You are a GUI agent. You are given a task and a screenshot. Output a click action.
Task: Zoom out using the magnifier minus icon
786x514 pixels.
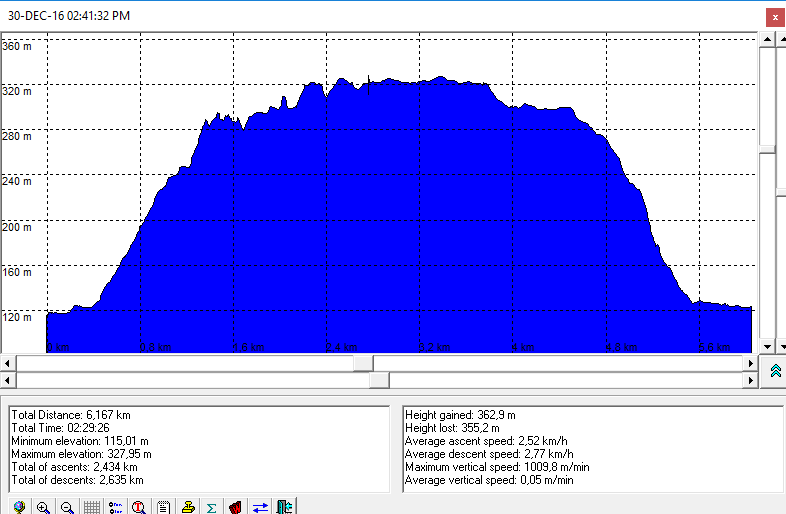(67, 507)
